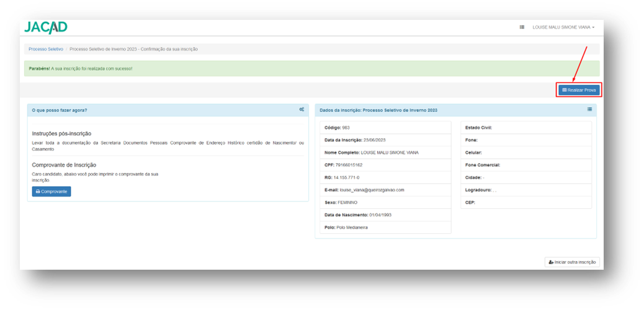Click the Celular: row

[526, 153]
